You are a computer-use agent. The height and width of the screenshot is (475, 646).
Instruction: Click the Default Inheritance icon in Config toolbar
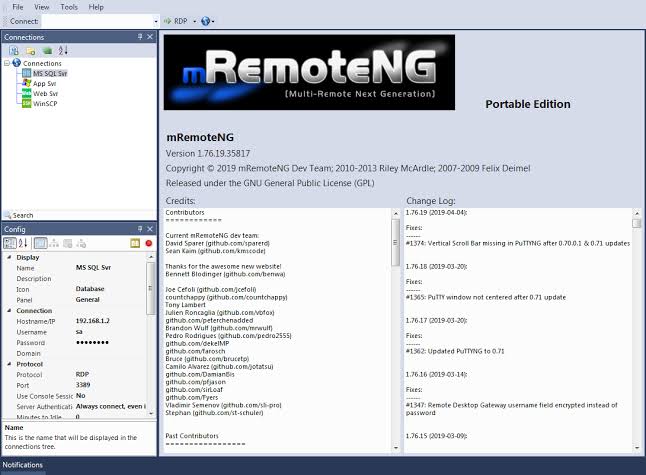tap(81, 243)
